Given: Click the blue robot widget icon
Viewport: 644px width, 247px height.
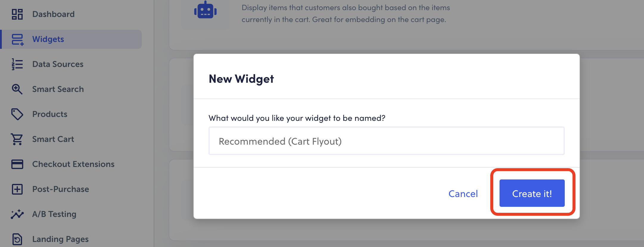Looking at the screenshot, I should (205, 11).
